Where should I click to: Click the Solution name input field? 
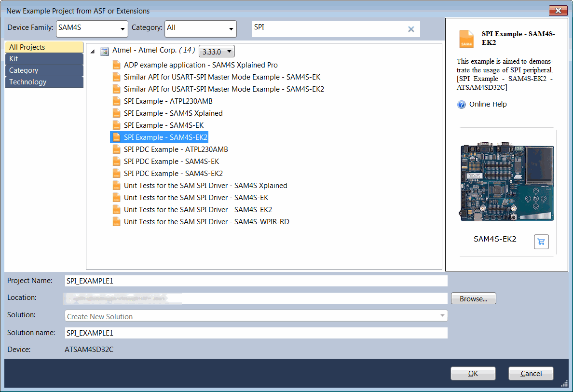point(256,333)
